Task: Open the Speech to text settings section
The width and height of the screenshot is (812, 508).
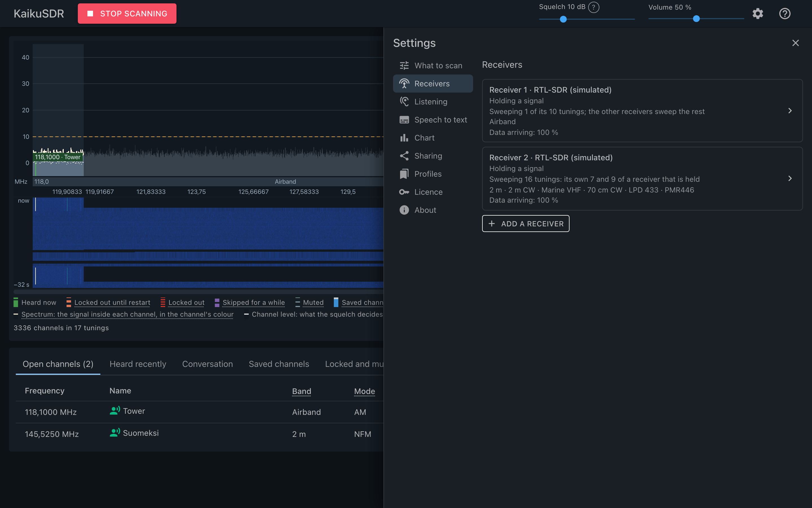Action: coord(433,120)
